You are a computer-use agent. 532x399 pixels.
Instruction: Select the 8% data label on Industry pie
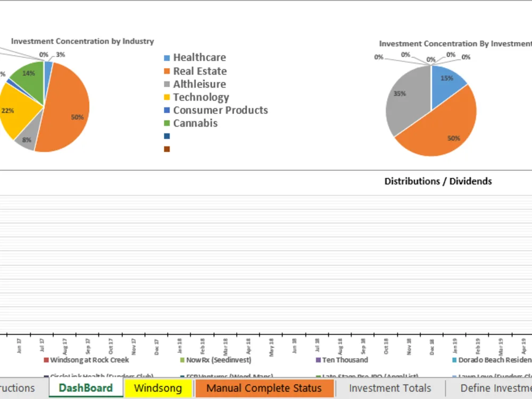pyautogui.click(x=27, y=140)
